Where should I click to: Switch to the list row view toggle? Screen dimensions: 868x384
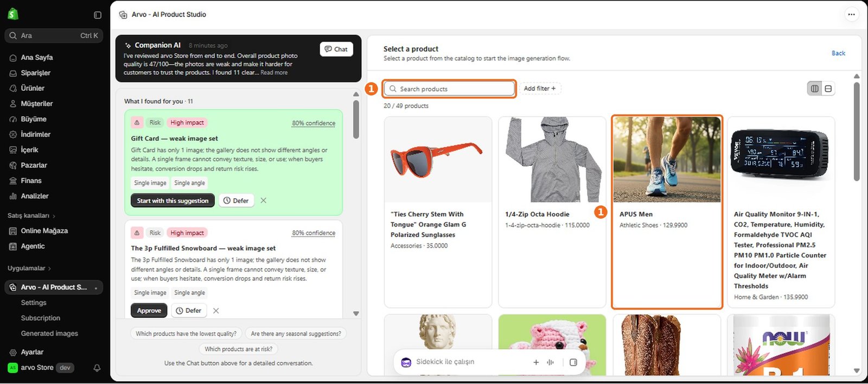pos(828,89)
